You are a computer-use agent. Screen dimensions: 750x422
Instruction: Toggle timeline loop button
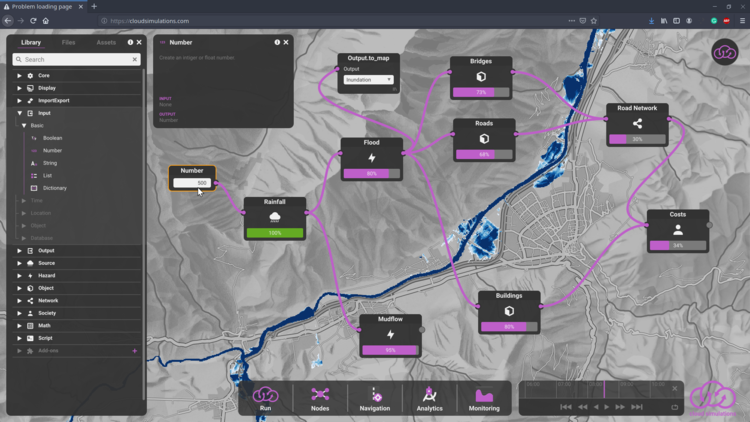674,407
